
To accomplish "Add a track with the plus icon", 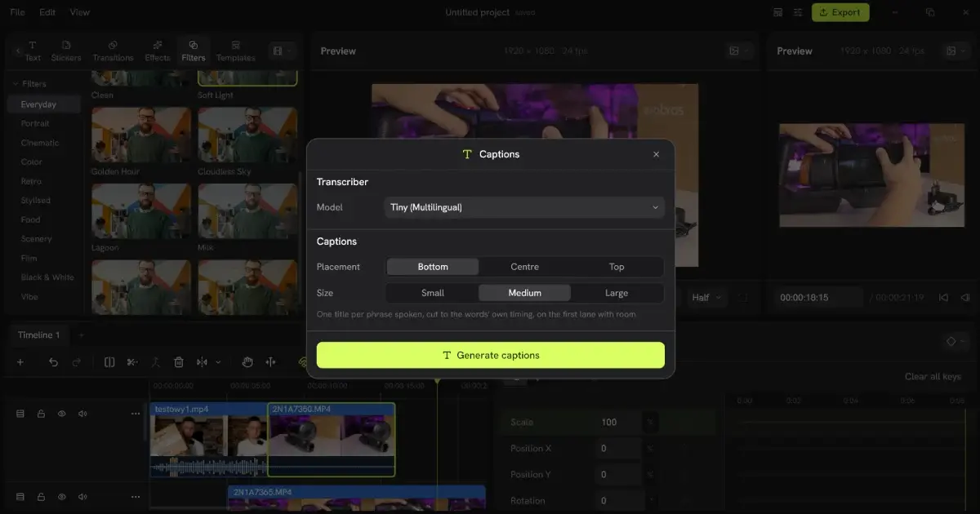I will click(x=20, y=362).
